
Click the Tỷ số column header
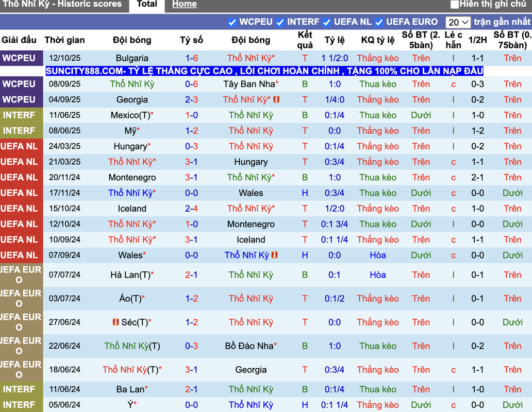[191, 40]
